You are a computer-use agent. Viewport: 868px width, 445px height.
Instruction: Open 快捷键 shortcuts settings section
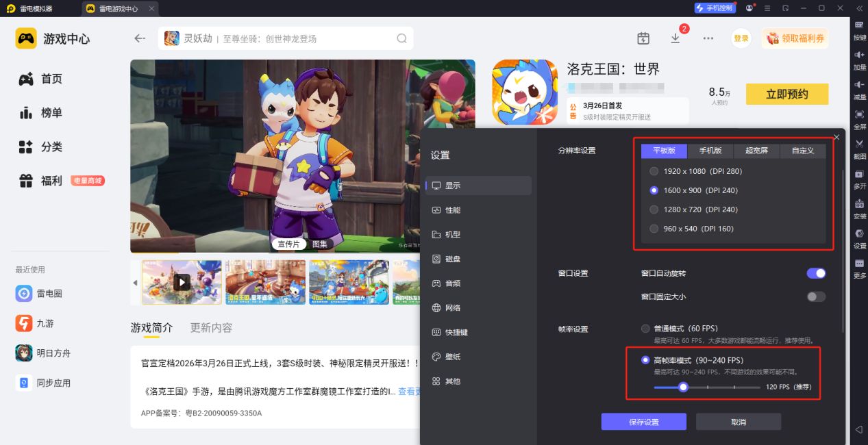tap(478, 332)
